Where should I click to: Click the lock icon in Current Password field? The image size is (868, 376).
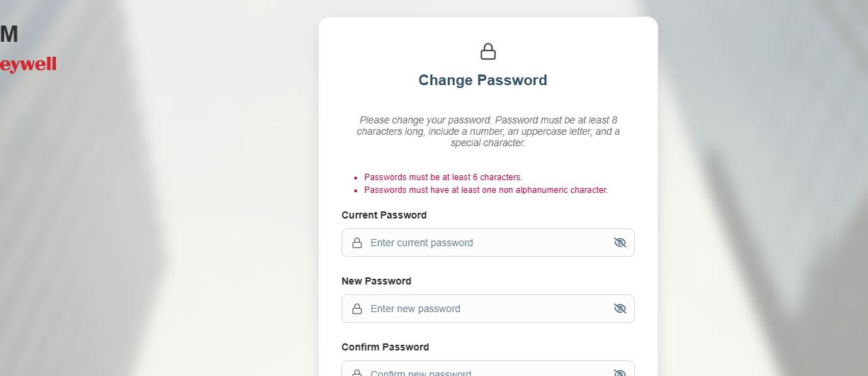(357, 243)
